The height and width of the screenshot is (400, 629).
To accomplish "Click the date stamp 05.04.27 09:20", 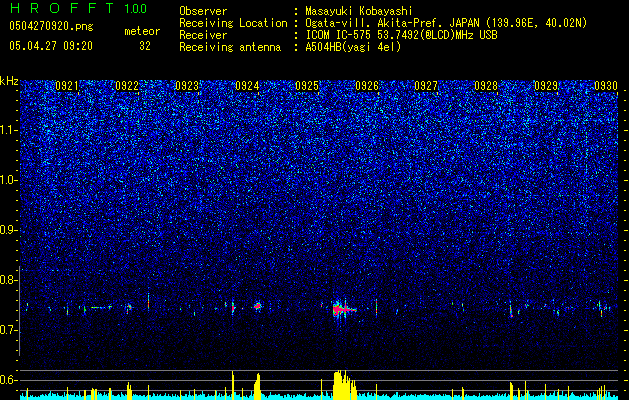I will [51, 46].
